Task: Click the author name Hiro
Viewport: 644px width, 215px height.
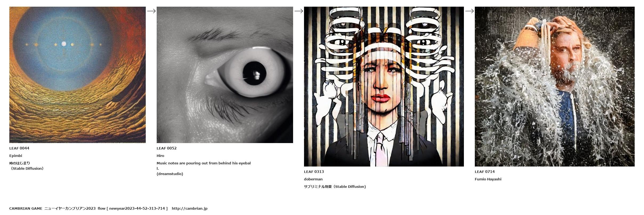Action: [160, 156]
